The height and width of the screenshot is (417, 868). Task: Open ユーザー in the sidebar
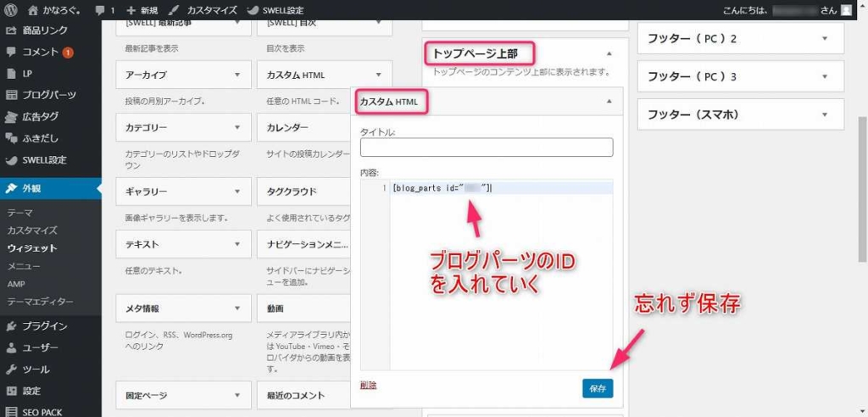40,347
